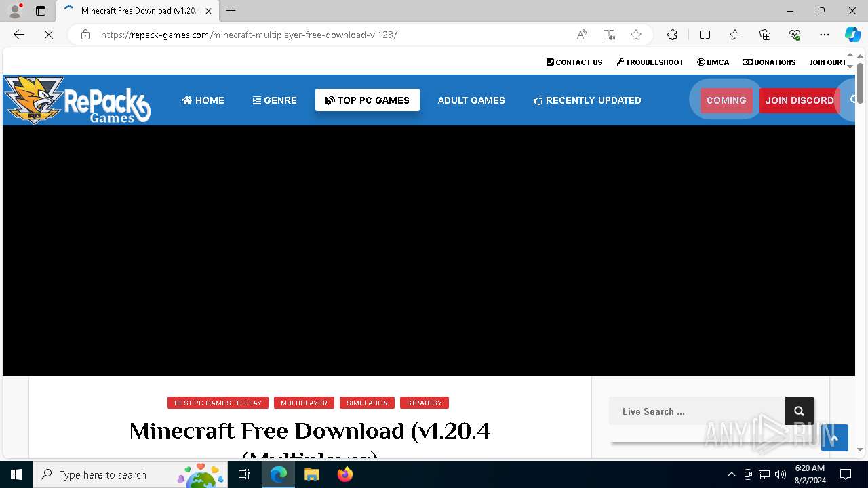Image resolution: width=868 pixels, height=488 pixels.
Task: Open the browser profile icon
Action: click(x=14, y=11)
